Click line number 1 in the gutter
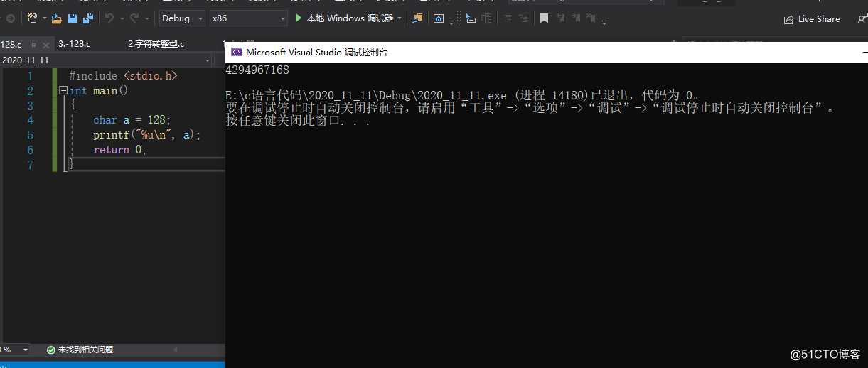This screenshot has height=368, width=868. [x=31, y=76]
